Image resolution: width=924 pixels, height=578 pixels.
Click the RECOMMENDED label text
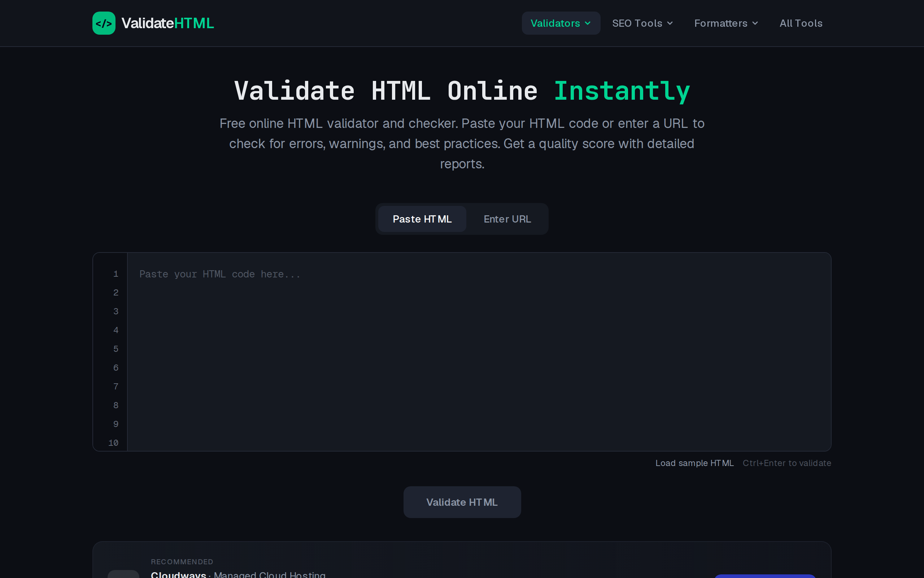182,561
